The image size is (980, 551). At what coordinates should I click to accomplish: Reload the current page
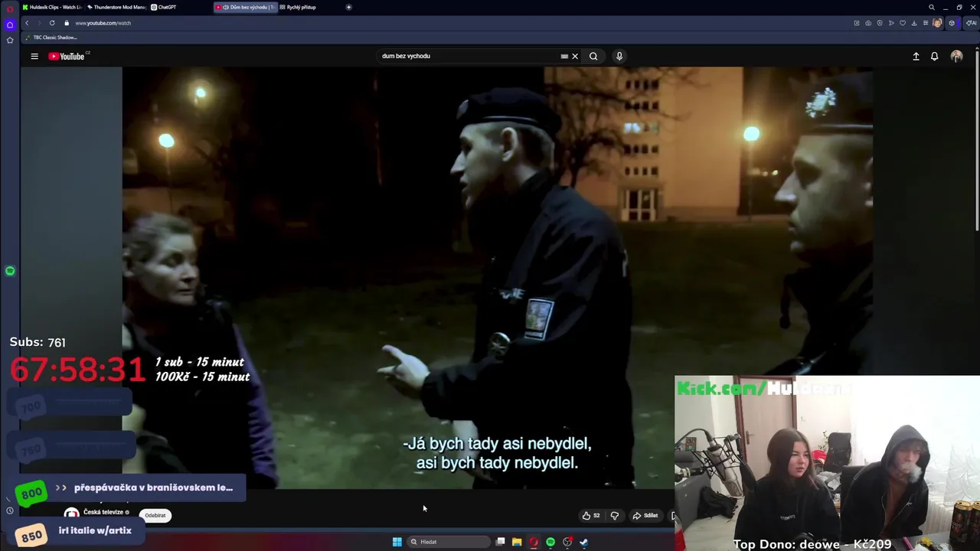click(x=52, y=23)
